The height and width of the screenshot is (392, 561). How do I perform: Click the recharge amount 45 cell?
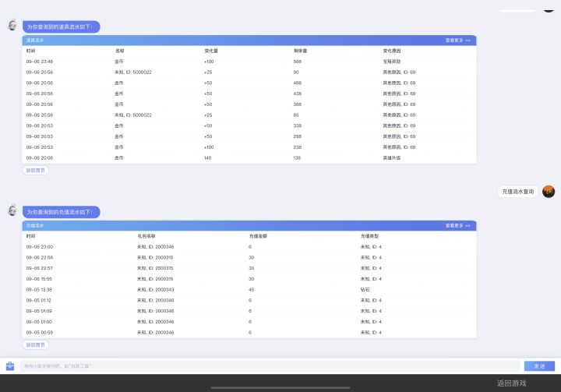251,290
